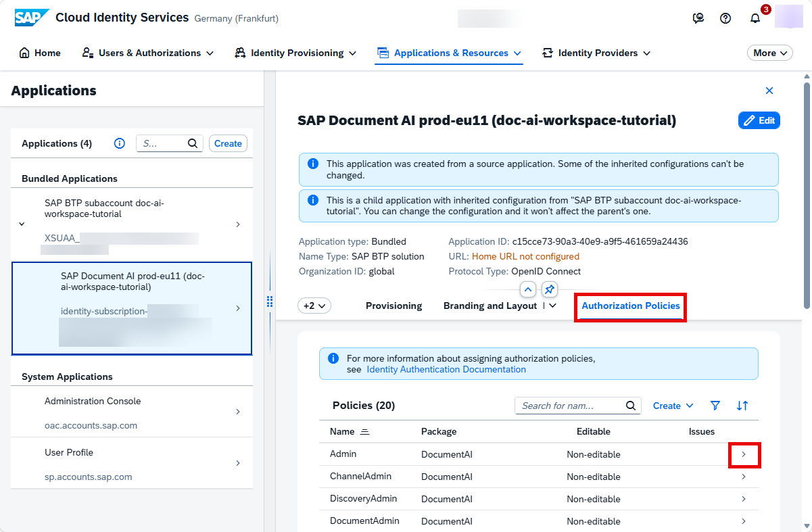Viewport: 812px width, 532px height.
Task: Select the ChannelAdmin policy name
Action: click(360, 476)
